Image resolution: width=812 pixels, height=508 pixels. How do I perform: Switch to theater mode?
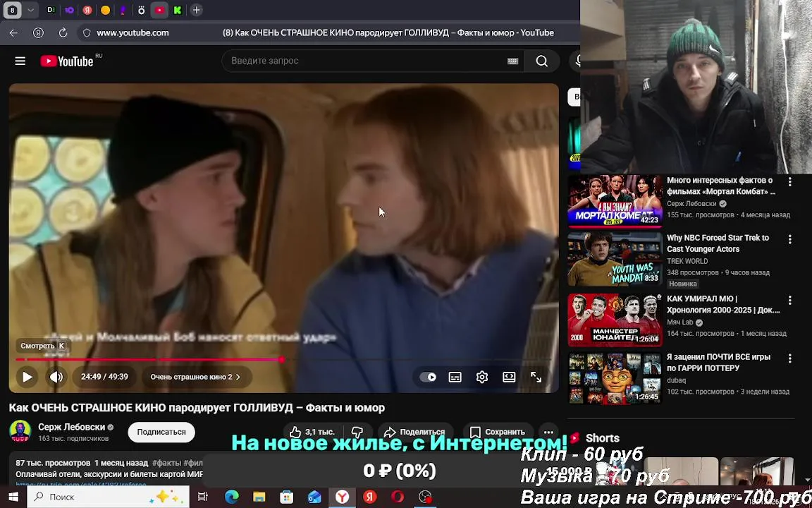pyautogui.click(x=509, y=377)
